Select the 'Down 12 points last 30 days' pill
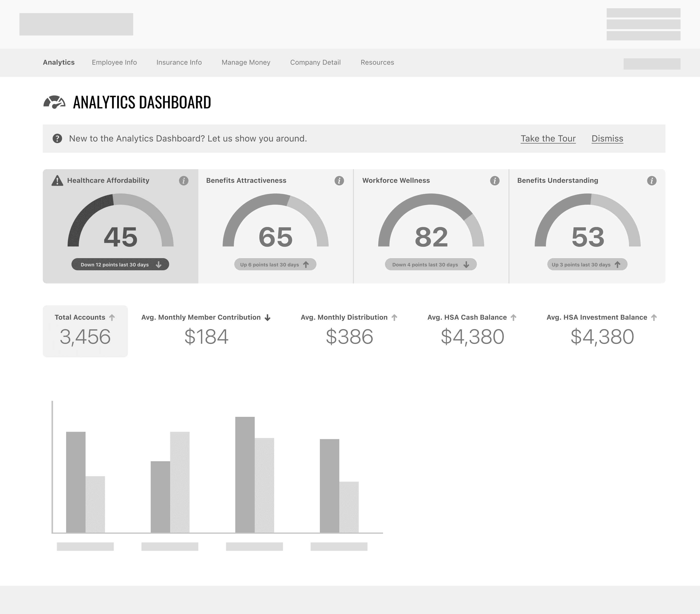 pos(120,264)
